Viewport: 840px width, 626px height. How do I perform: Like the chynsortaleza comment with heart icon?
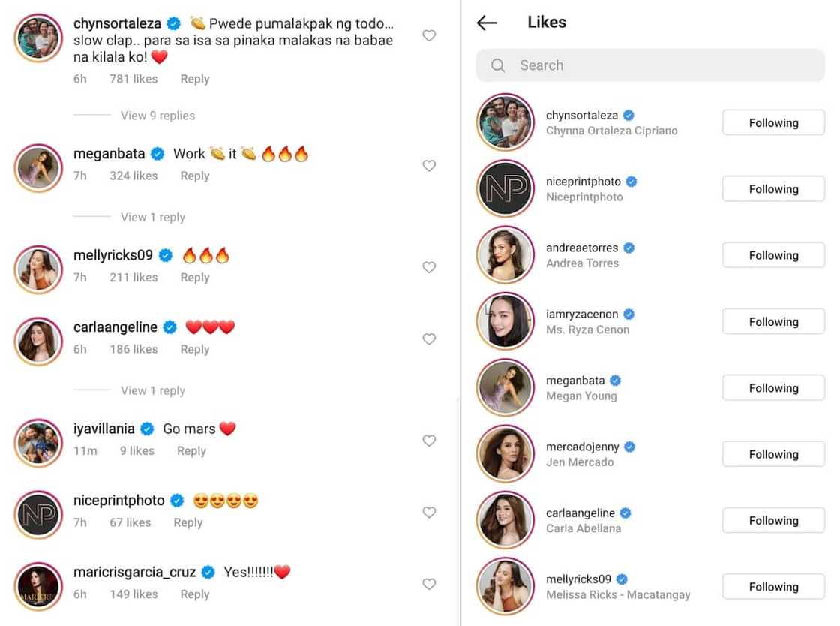[429, 35]
